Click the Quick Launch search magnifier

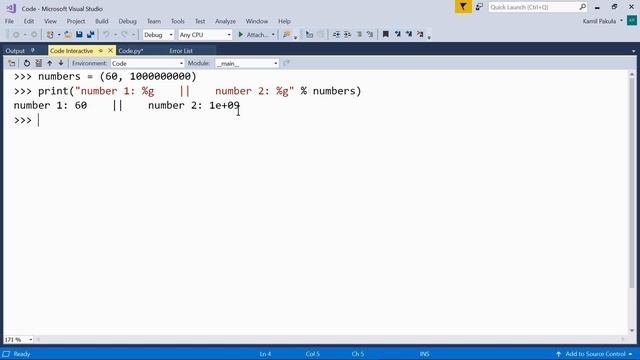pyautogui.click(x=582, y=7)
